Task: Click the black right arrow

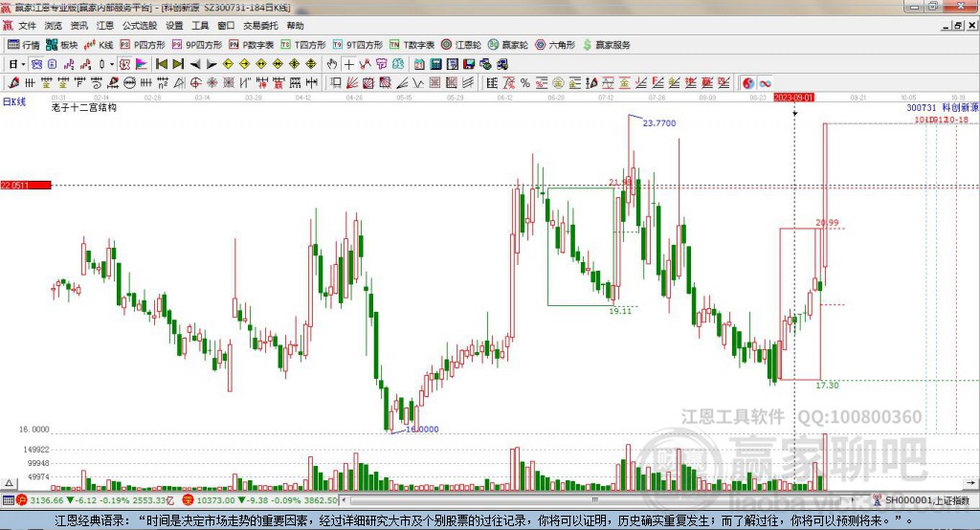Action: click(x=212, y=64)
